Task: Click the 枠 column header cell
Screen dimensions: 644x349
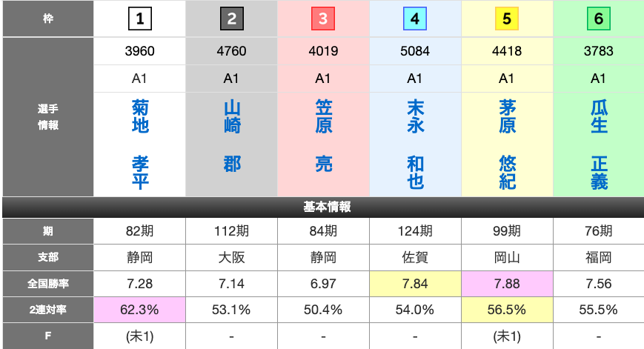Action: [x=47, y=19]
